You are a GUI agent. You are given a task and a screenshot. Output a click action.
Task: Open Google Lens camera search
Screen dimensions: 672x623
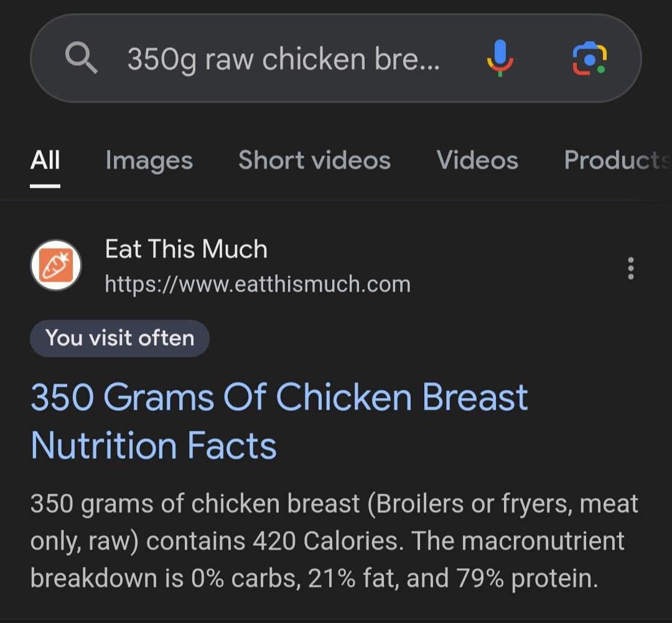(x=589, y=58)
